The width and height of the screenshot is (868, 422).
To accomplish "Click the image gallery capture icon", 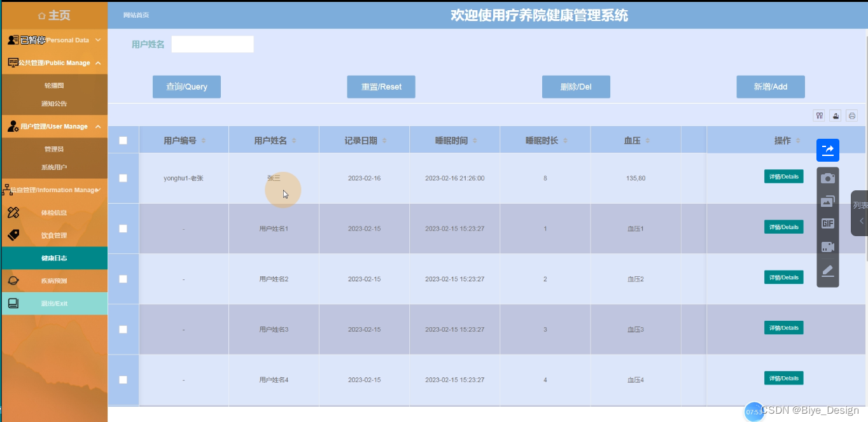I will (x=828, y=201).
